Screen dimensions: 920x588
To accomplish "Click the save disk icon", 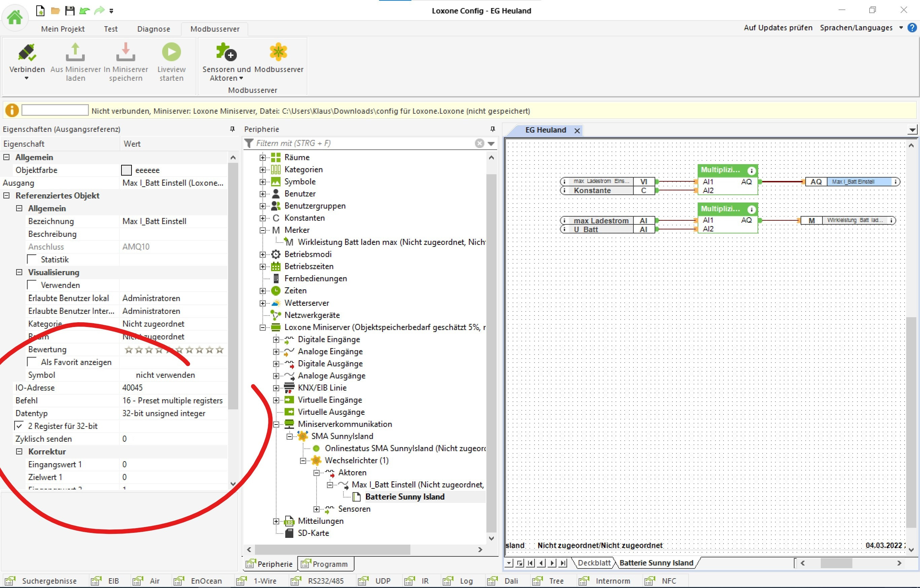I will pyautogui.click(x=70, y=11).
